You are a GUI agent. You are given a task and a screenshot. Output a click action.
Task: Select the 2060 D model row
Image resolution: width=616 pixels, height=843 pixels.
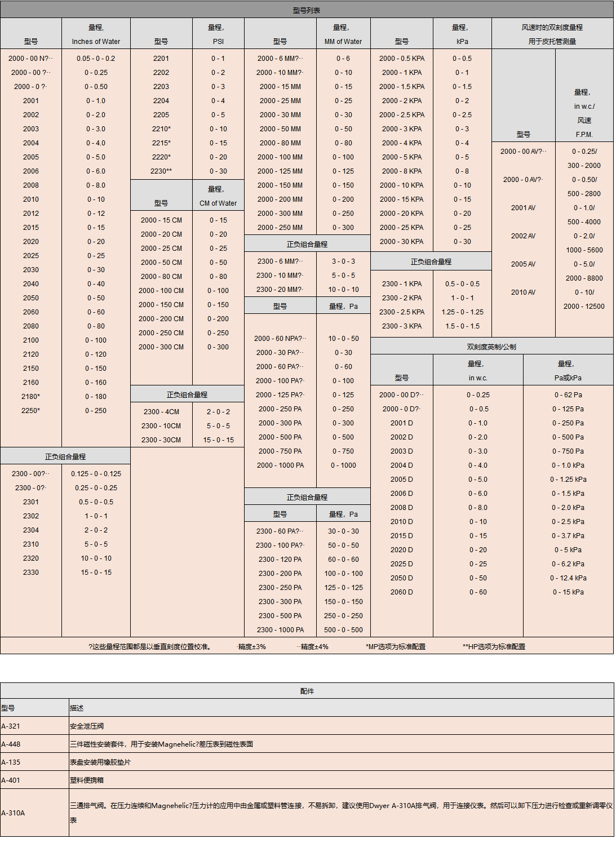pyautogui.click(x=401, y=592)
